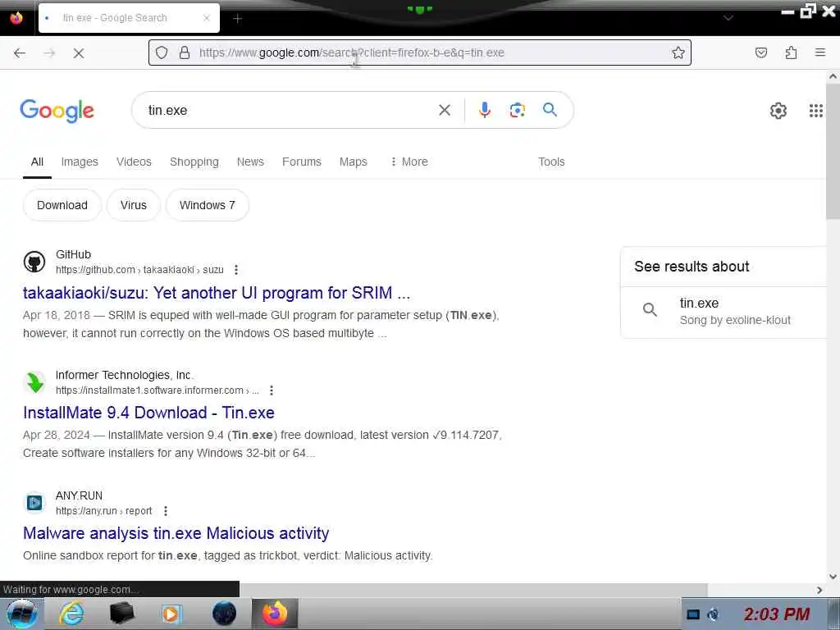
Task: Stop loading the page with the X button
Action: [78, 52]
